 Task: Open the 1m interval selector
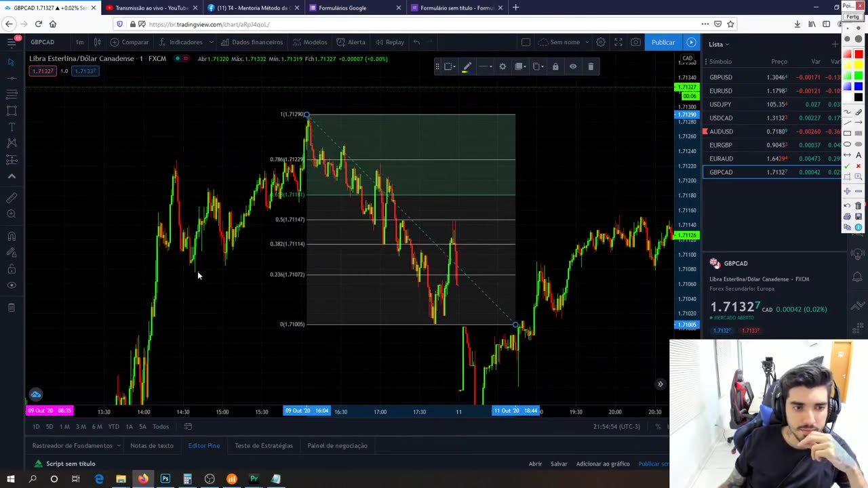pos(79,42)
